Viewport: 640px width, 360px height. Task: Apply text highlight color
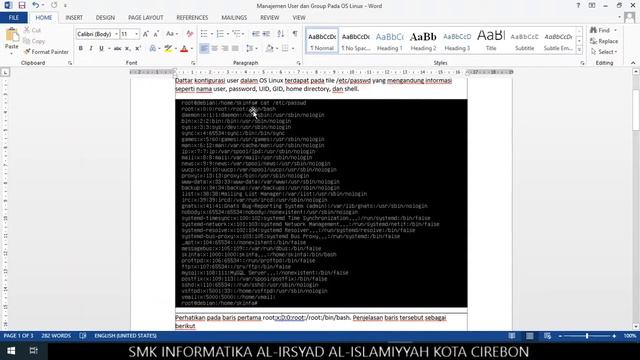(168, 49)
